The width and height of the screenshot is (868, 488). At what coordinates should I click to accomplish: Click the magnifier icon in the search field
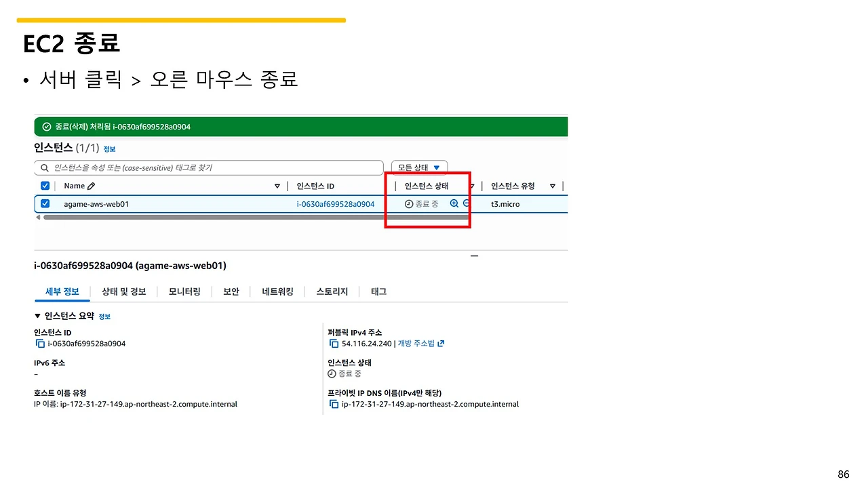tap(43, 167)
